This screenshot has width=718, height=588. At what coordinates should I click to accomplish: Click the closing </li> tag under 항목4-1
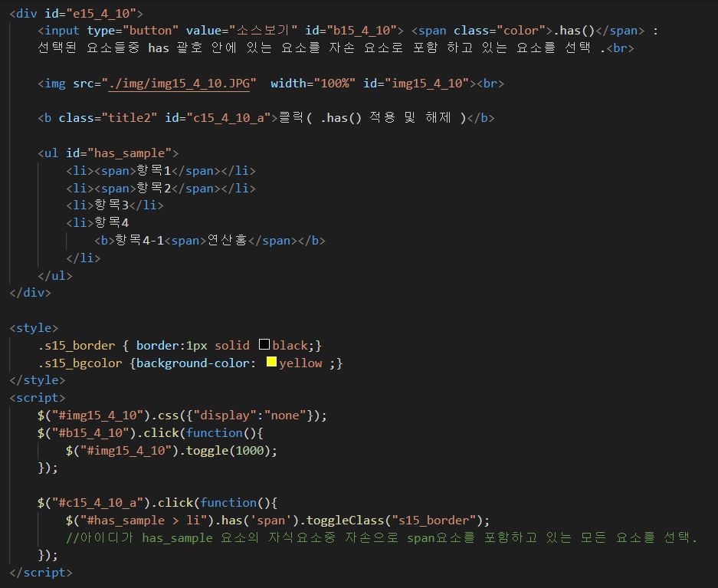coord(84,258)
